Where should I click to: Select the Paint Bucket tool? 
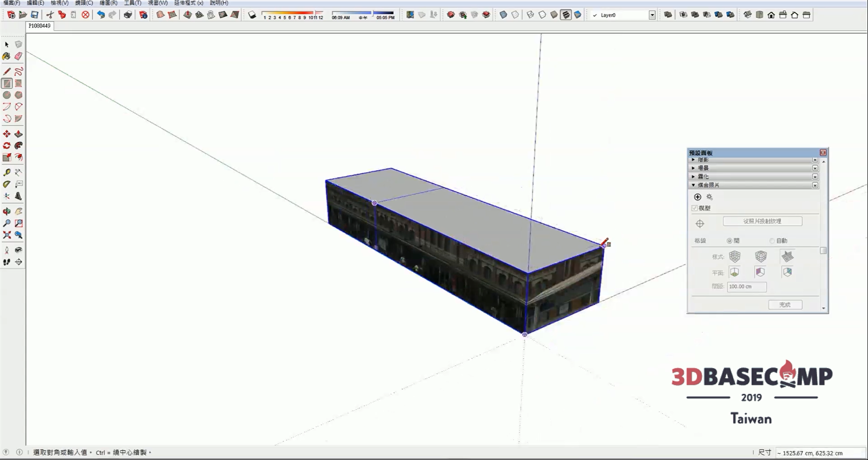coord(7,56)
